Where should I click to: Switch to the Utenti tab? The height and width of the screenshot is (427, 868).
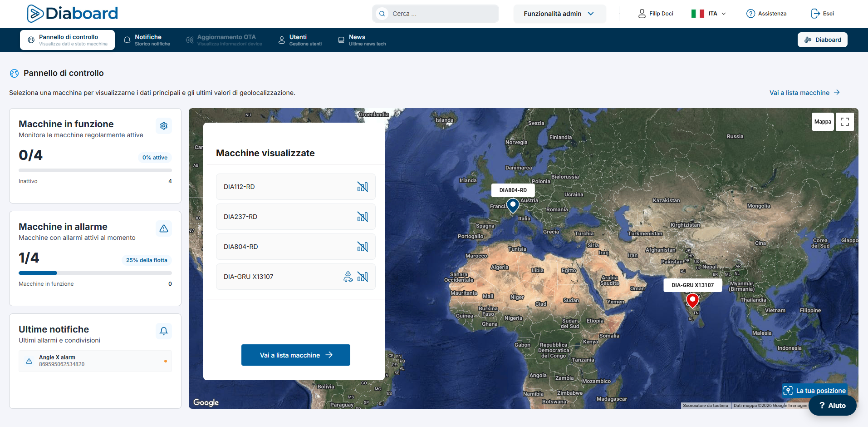[300, 40]
